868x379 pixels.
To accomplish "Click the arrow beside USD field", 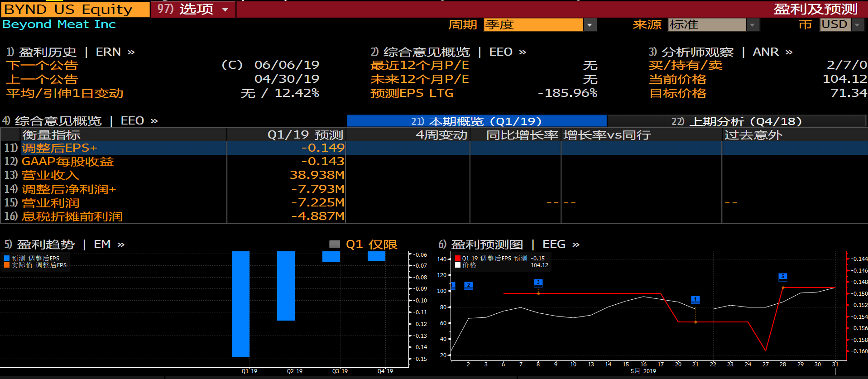I will tap(858, 25).
